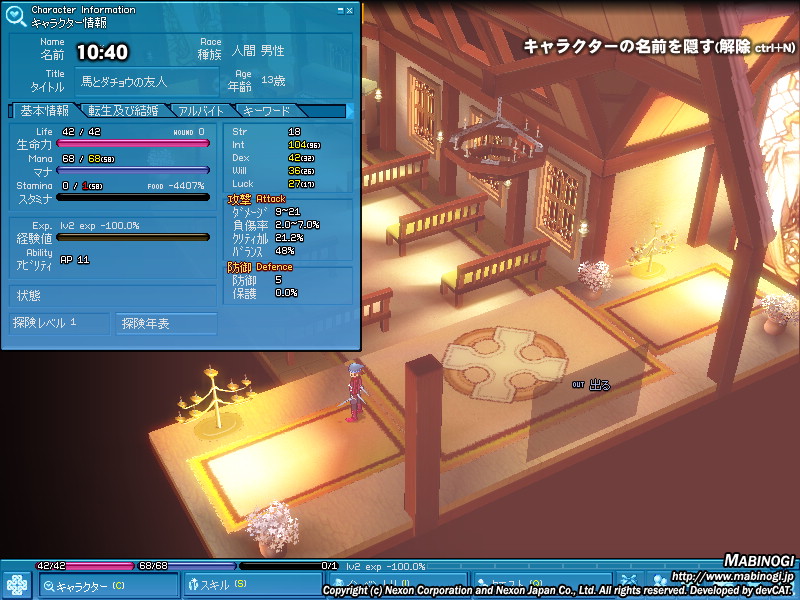Click the Character Information heart magnifier icon
This screenshot has height=600, width=800.
click(16, 16)
